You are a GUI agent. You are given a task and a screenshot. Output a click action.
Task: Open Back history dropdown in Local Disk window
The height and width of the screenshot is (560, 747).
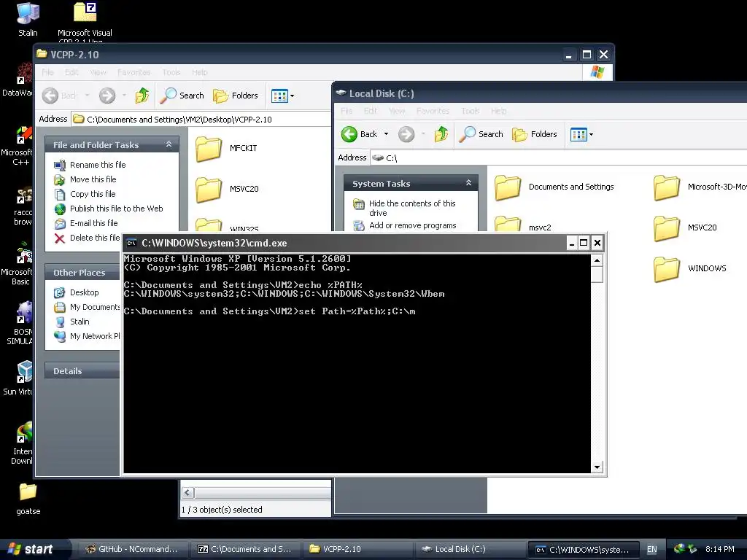click(387, 134)
